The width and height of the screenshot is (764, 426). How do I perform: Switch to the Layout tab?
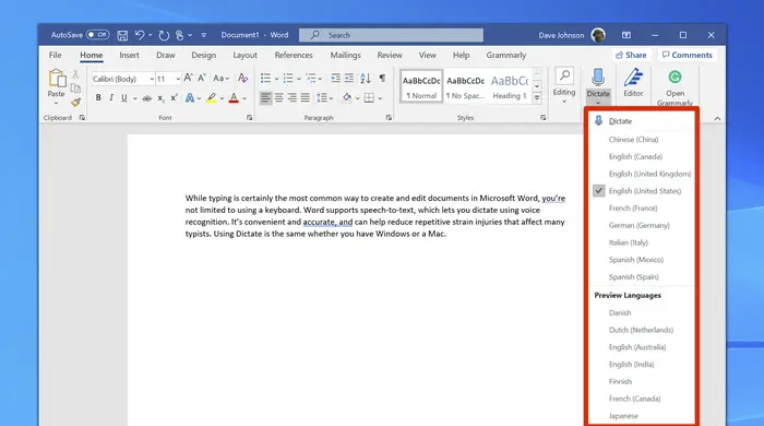click(245, 55)
